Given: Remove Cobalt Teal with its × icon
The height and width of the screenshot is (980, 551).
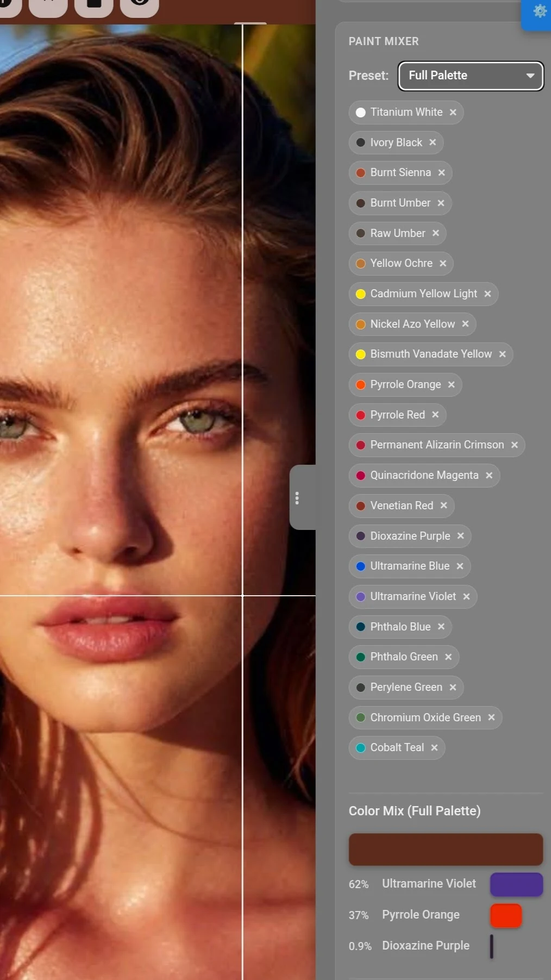Looking at the screenshot, I should point(435,747).
